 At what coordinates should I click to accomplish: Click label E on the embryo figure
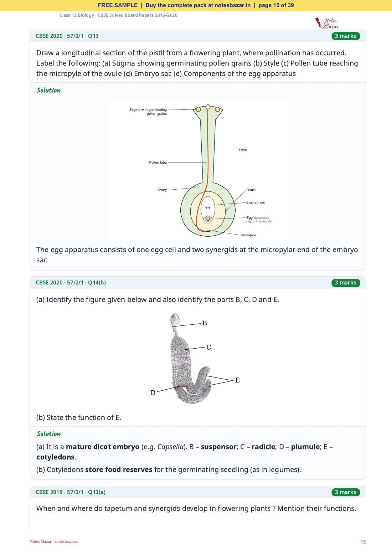237,380
